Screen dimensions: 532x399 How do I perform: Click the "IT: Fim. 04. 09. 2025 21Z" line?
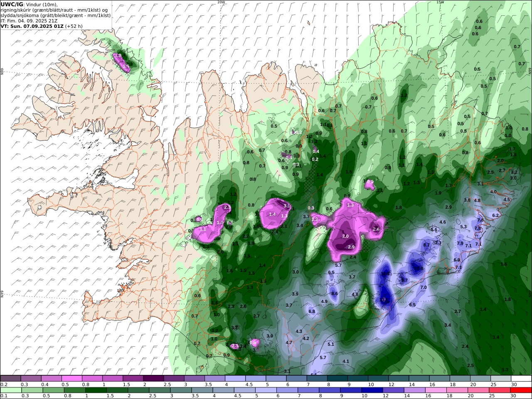(29, 20)
